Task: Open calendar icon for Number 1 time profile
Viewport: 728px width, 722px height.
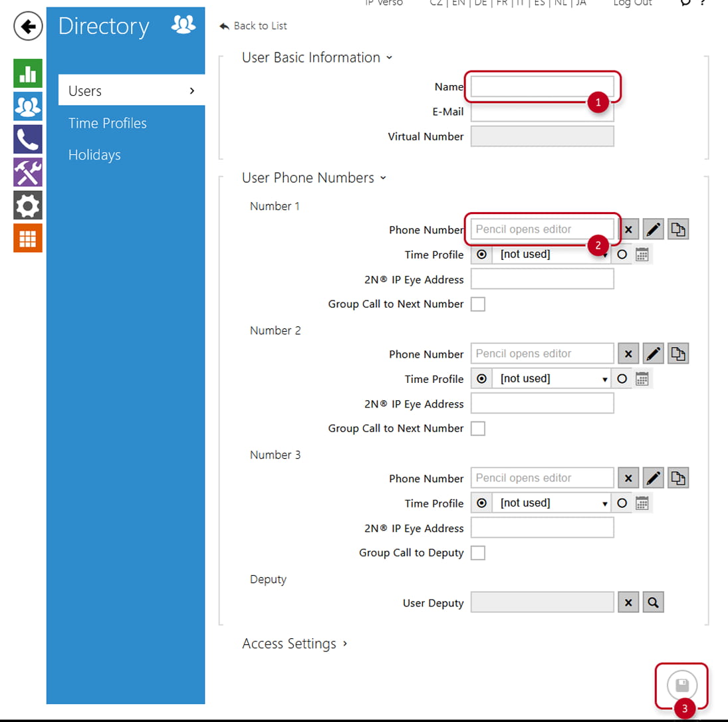Action: [642, 255]
